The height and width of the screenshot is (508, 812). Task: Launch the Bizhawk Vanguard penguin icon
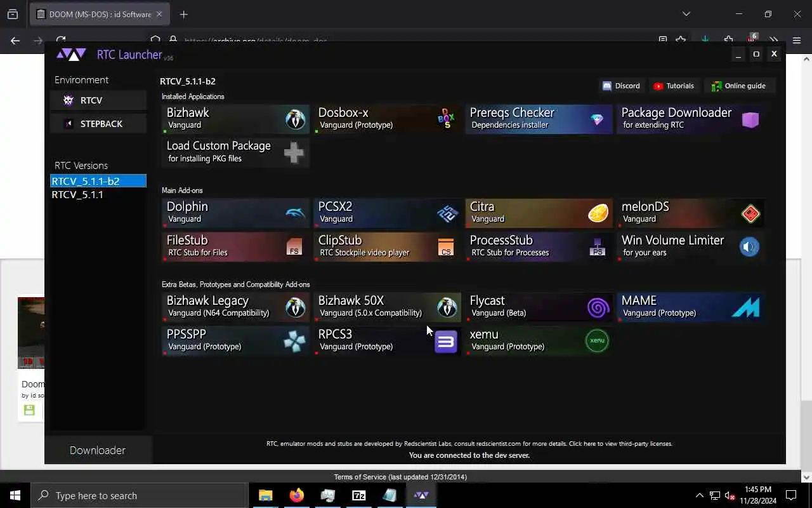tap(295, 119)
